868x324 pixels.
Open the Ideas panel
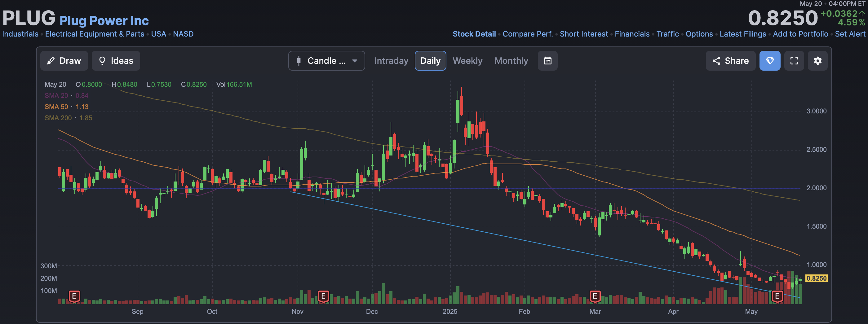click(116, 61)
